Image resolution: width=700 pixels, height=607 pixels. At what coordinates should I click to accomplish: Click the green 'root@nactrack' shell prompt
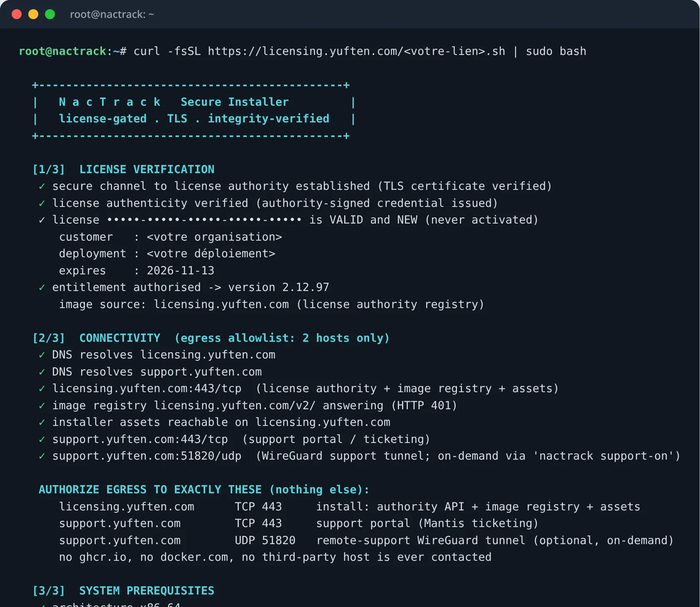coord(62,51)
